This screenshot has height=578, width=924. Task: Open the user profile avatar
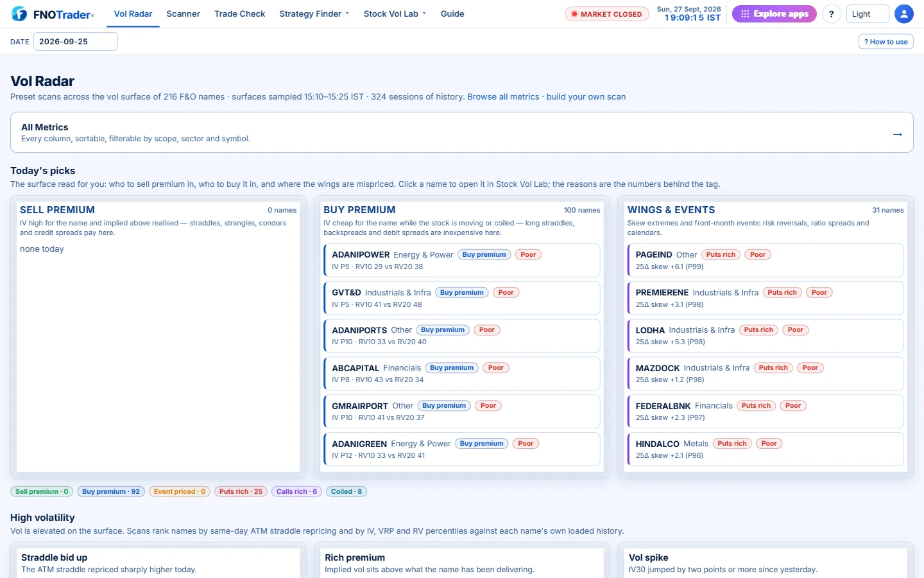[x=903, y=13]
